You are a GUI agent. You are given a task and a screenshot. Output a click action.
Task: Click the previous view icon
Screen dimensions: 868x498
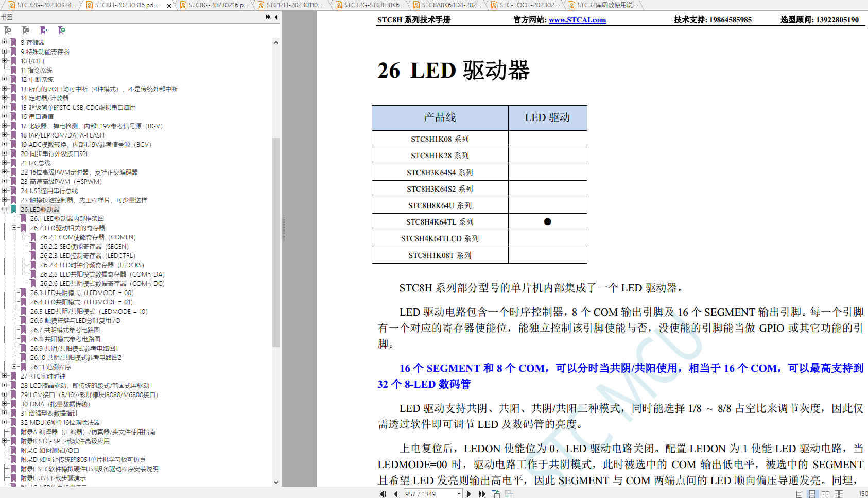point(496,494)
